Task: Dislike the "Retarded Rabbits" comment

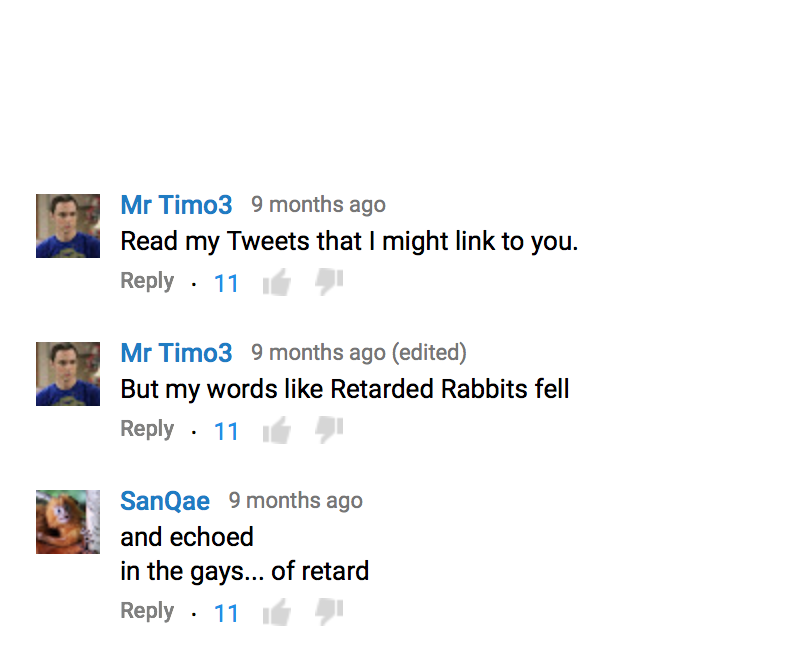Action: click(329, 429)
